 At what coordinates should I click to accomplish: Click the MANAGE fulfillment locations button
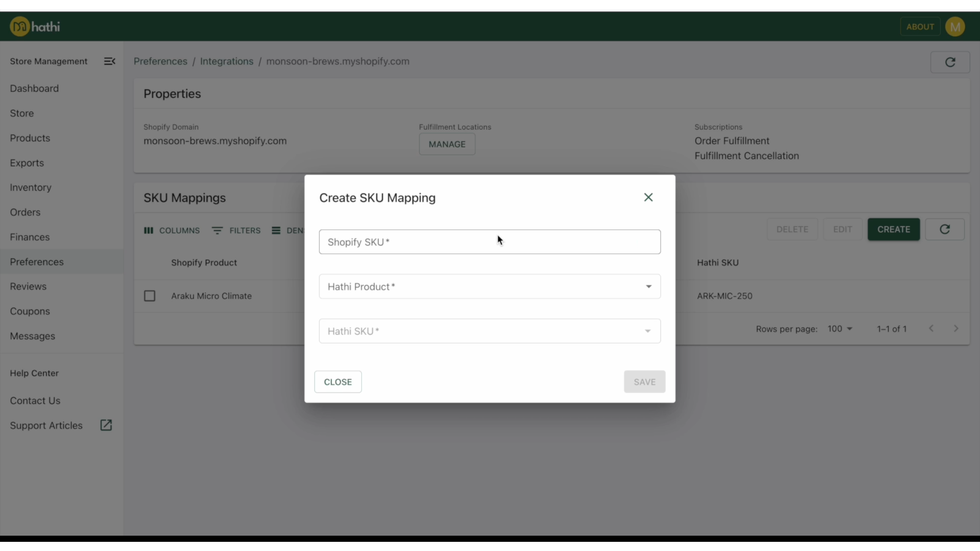pyautogui.click(x=447, y=144)
